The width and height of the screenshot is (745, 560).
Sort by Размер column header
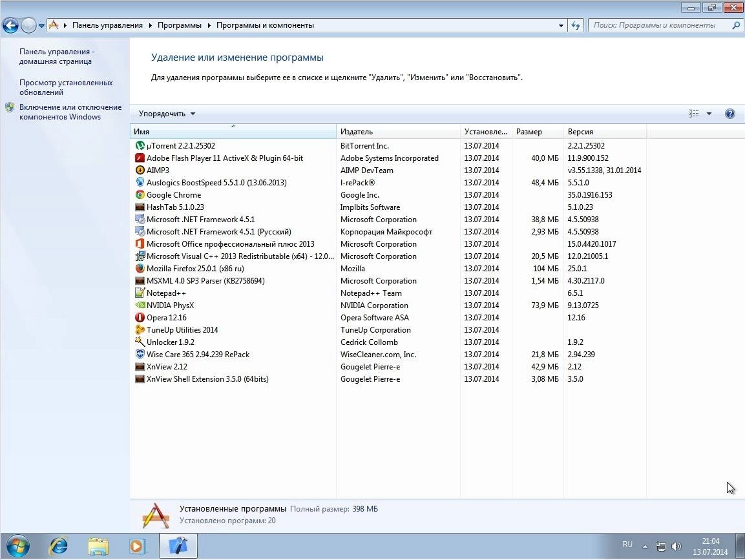tap(538, 132)
